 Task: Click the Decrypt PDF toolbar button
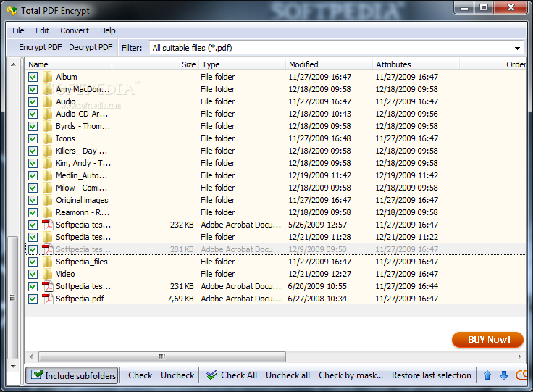tap(91, 47)
